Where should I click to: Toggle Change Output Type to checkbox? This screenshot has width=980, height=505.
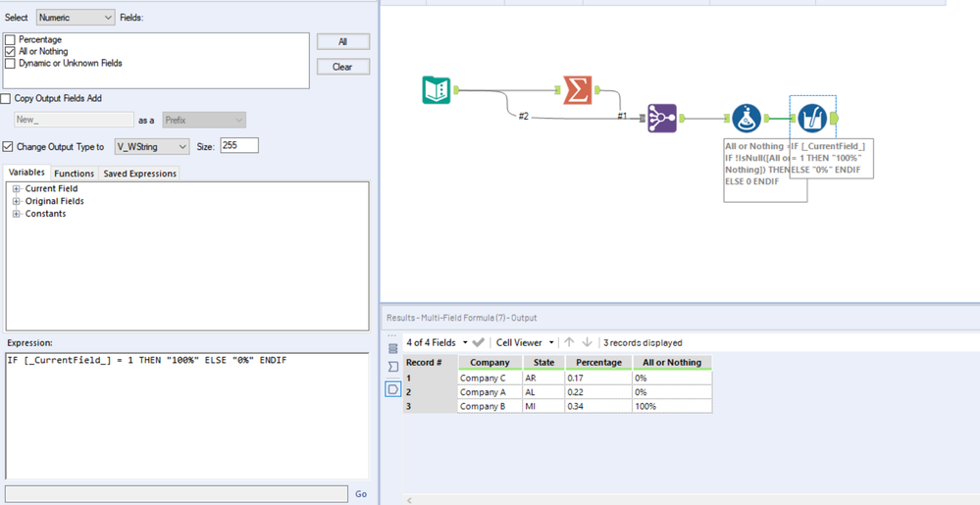pyautogui.click(x=8, y=146)
